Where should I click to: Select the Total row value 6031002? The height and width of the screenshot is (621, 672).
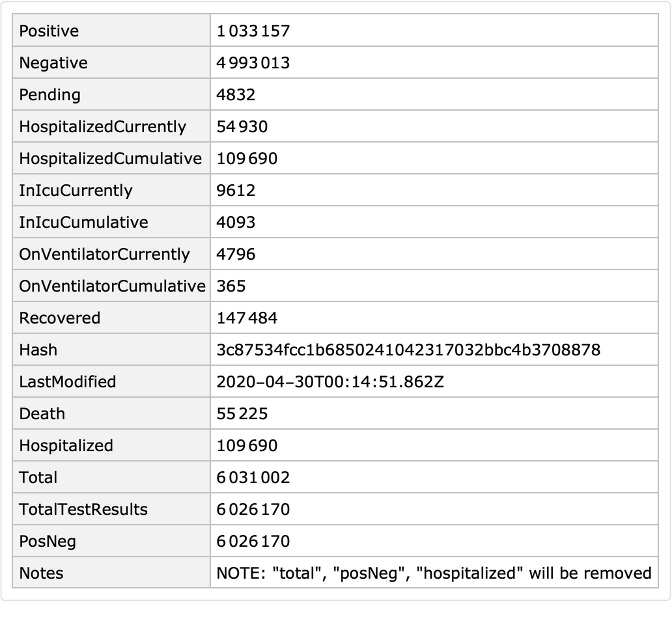tap(251, 477)
